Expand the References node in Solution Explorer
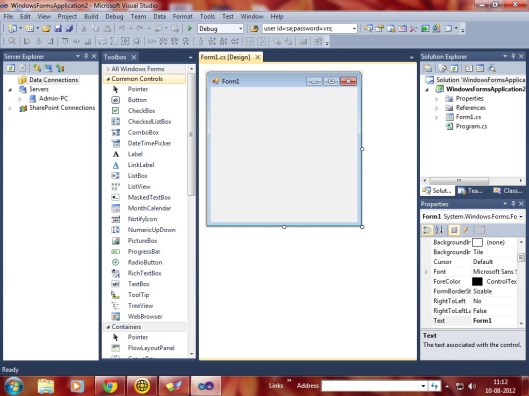 click(x=437, y=108)
